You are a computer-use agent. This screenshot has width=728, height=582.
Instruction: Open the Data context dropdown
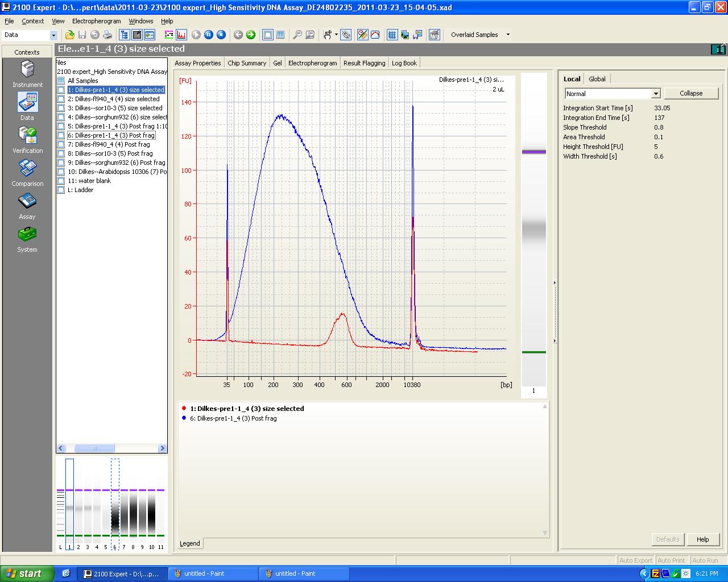point(53,35)
